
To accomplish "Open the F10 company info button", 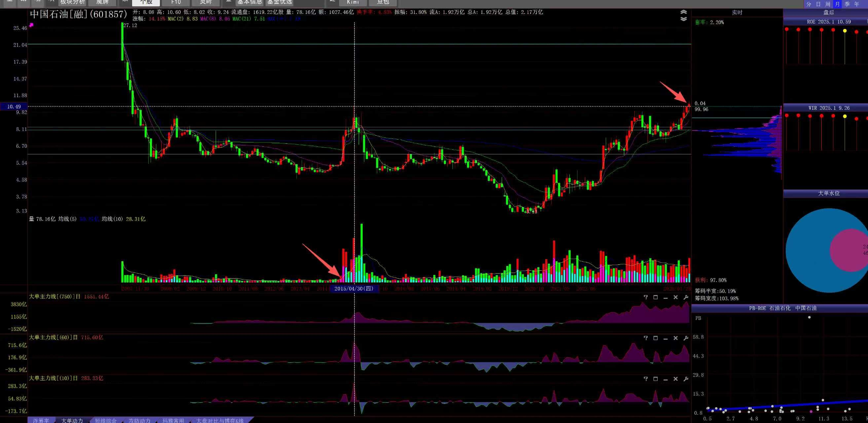I will tap(176, 2).
